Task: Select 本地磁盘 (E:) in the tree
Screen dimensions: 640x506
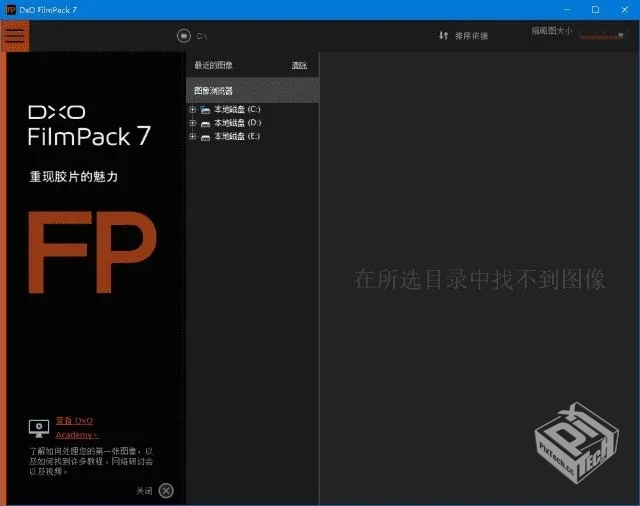Action: click(x=237, y=136)
